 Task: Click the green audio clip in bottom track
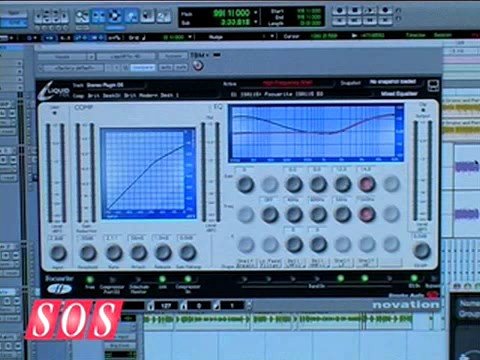click(x=278, y=319)
